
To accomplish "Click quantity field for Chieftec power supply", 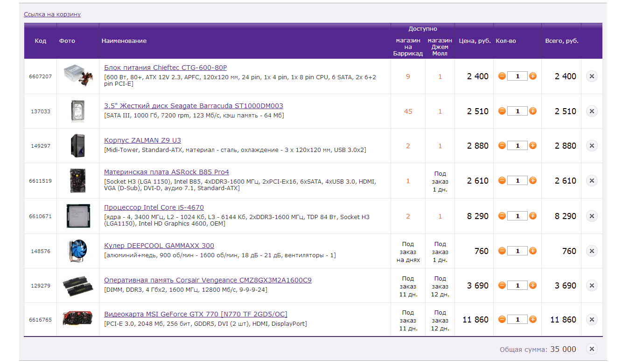I will point(517,76).
